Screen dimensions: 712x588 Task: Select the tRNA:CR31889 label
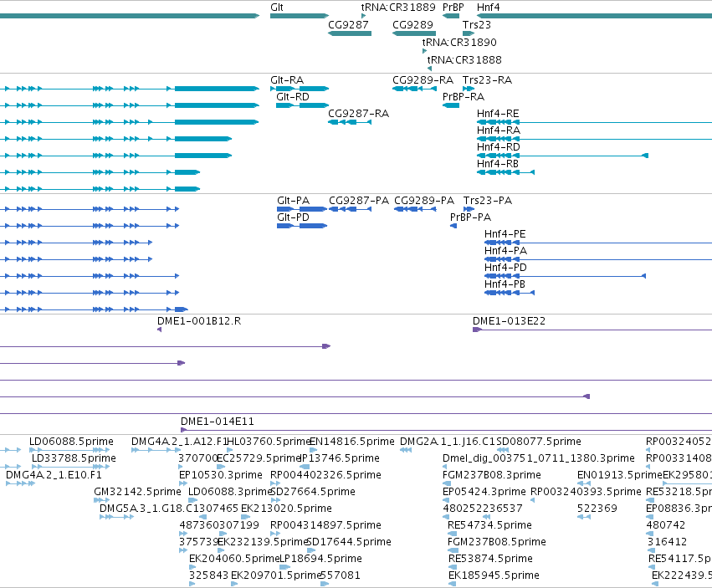pyautogui.click(x=398, y=8)
